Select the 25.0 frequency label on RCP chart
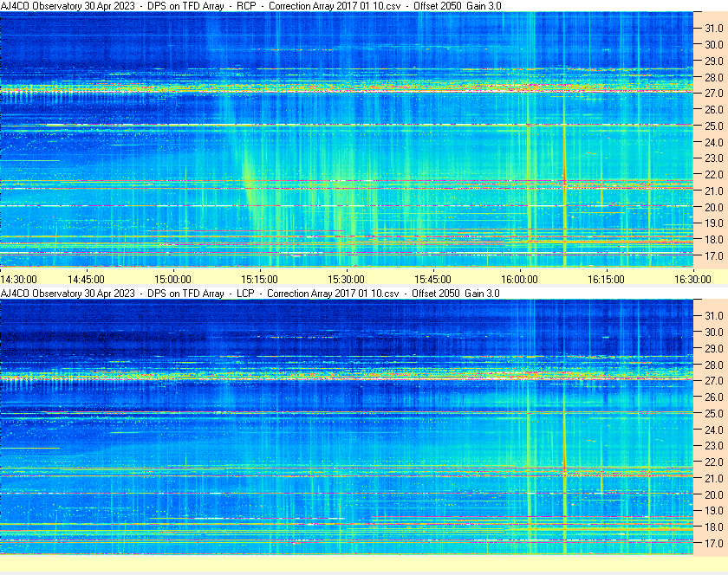The height and width of the screenshot is (575, 728). (x=714, y=126)
